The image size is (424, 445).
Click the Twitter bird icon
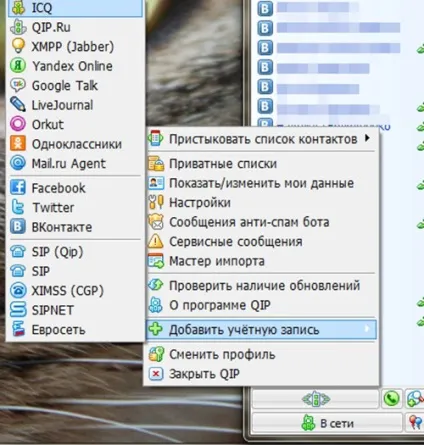18,207
